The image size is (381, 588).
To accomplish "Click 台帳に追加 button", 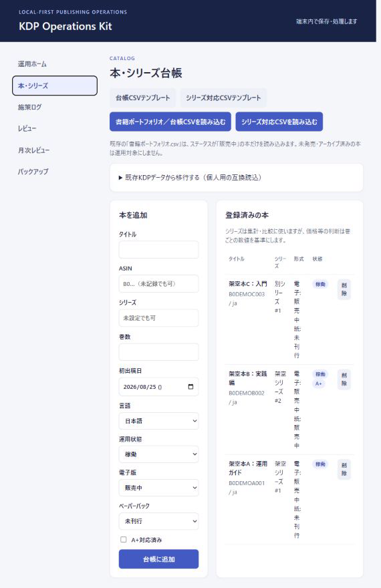I will point(158,559).
